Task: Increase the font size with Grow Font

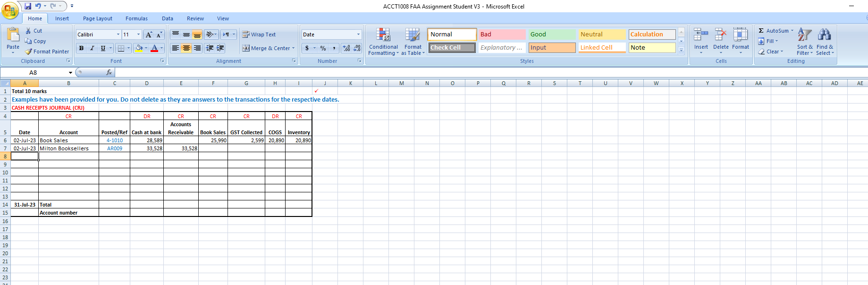Action: pos(149,35)
